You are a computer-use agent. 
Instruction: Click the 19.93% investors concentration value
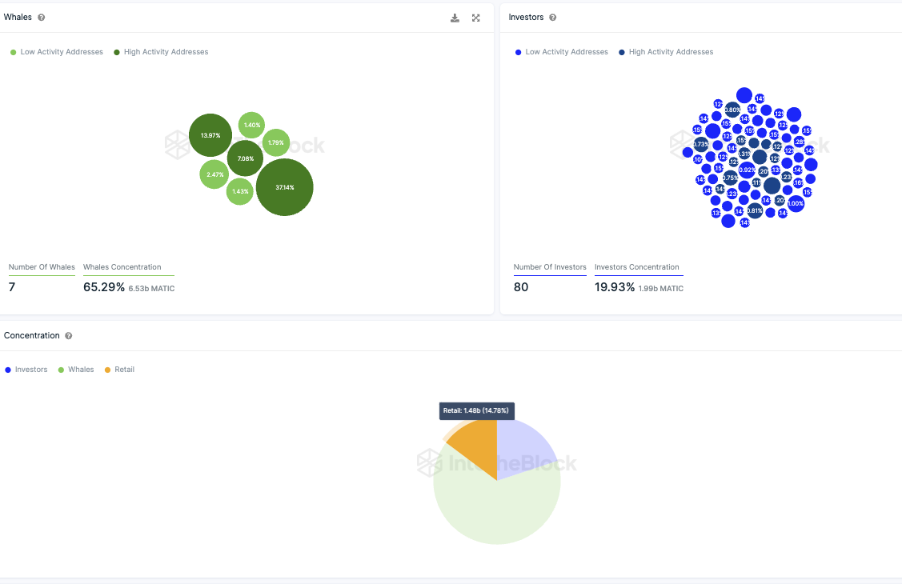click(615, 287)
